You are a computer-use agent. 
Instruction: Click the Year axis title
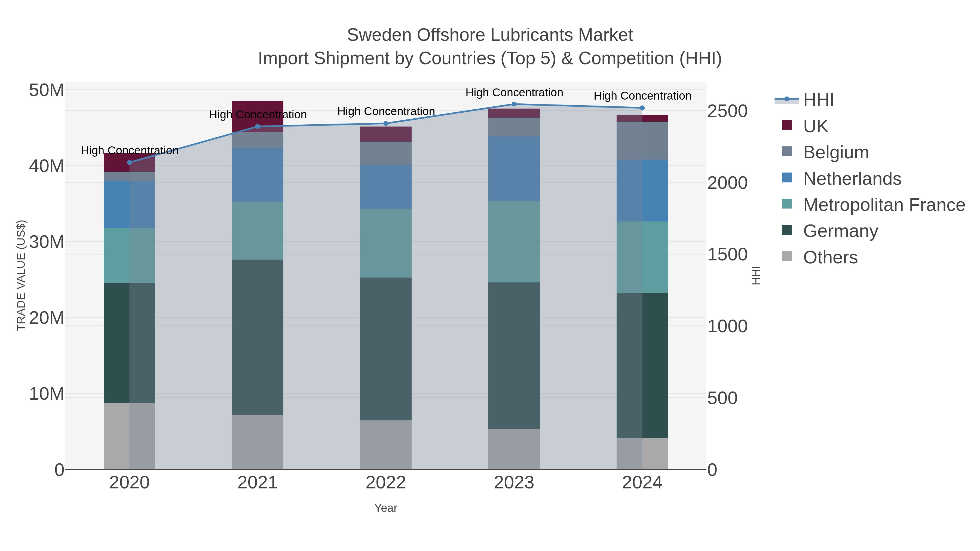(386, 508)
